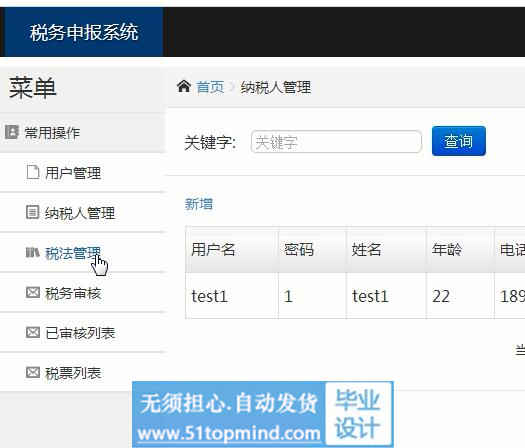
Task: Click the 新增 link
Action: point(199,204)
